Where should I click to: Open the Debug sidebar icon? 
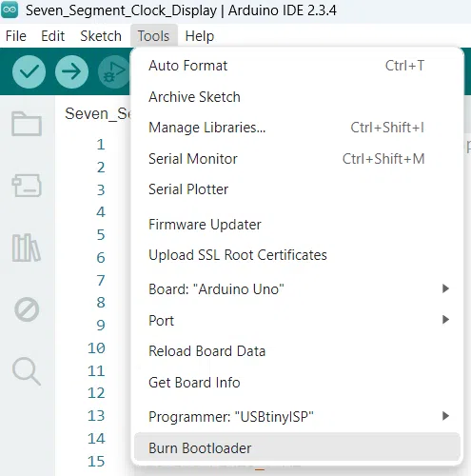(x=27, y=309)
